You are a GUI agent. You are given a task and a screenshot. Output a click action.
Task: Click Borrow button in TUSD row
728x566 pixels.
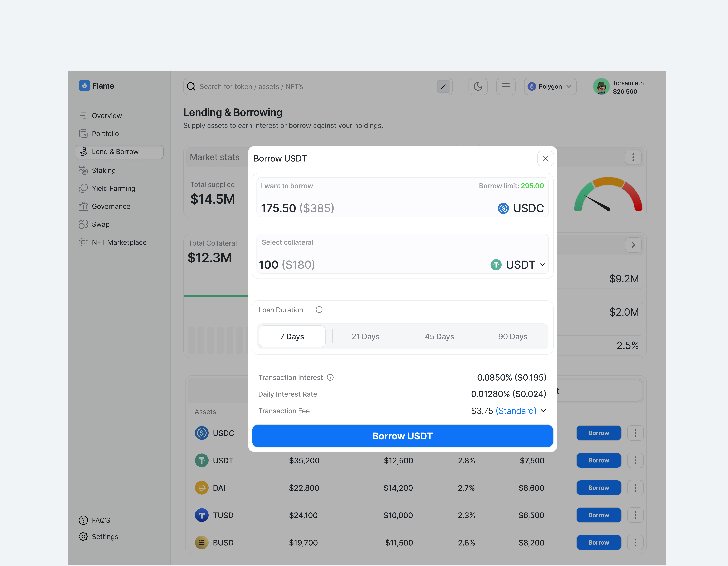(599, 515)
